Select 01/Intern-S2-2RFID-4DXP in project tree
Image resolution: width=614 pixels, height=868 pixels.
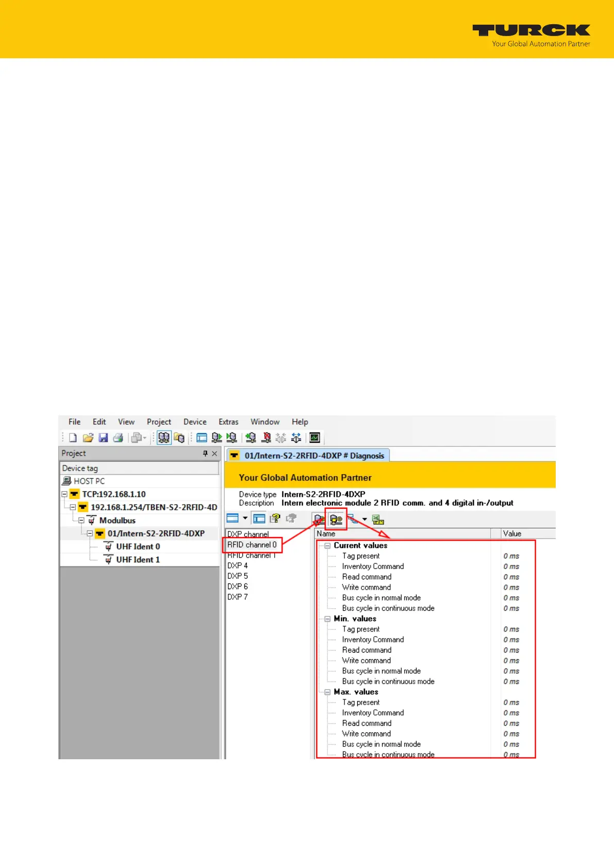click(x=156, y=533)
